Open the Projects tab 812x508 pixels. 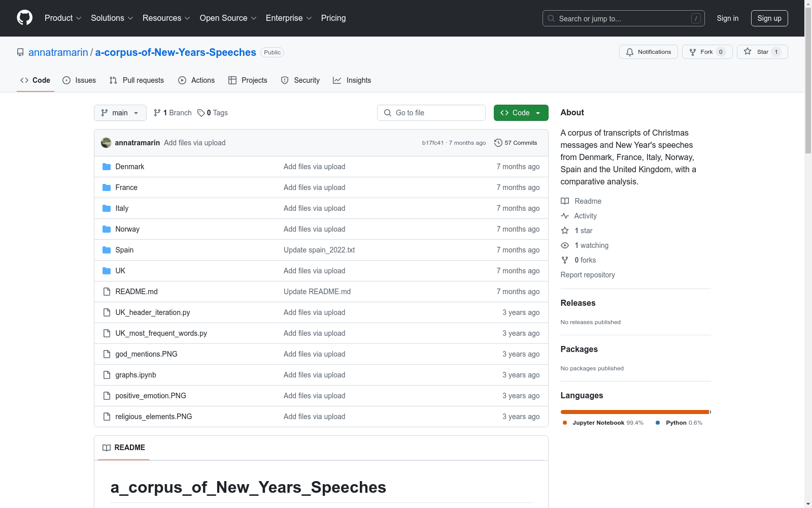point(248,80)
